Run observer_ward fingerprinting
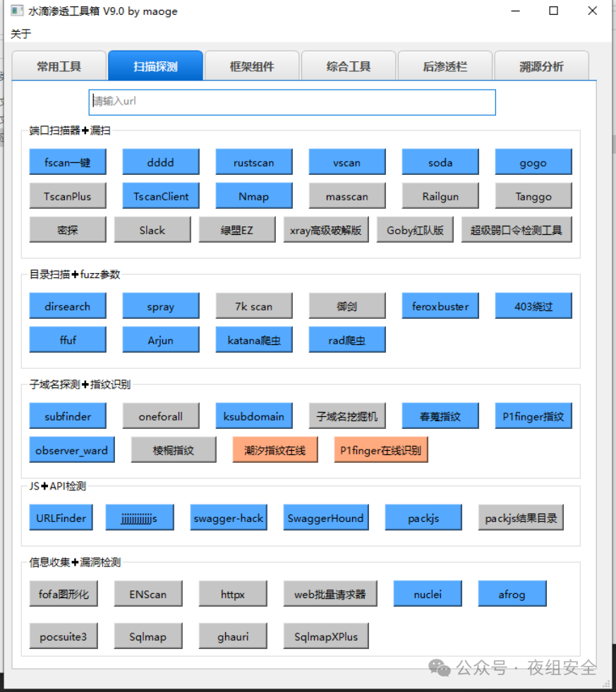 pos(72,450)
